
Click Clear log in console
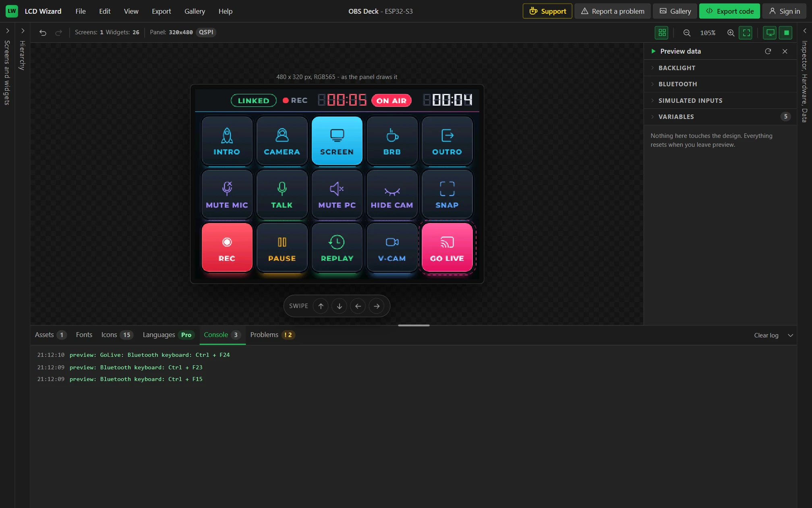(x=766, y=335)
